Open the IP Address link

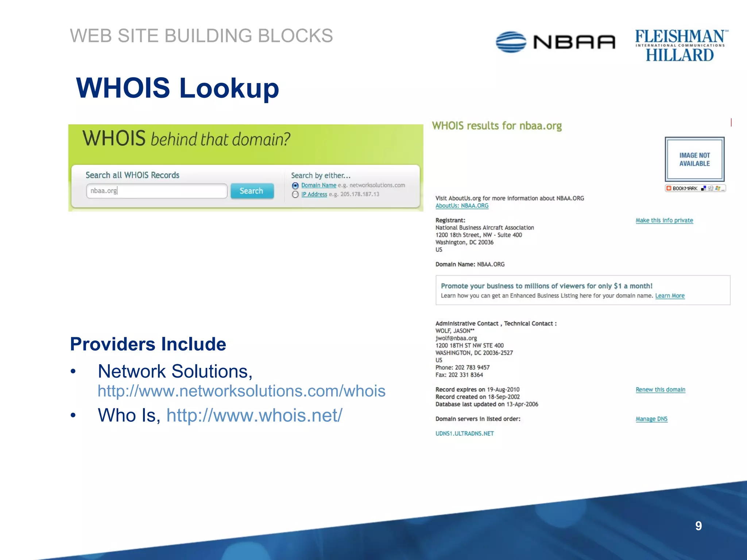point(314,194)
